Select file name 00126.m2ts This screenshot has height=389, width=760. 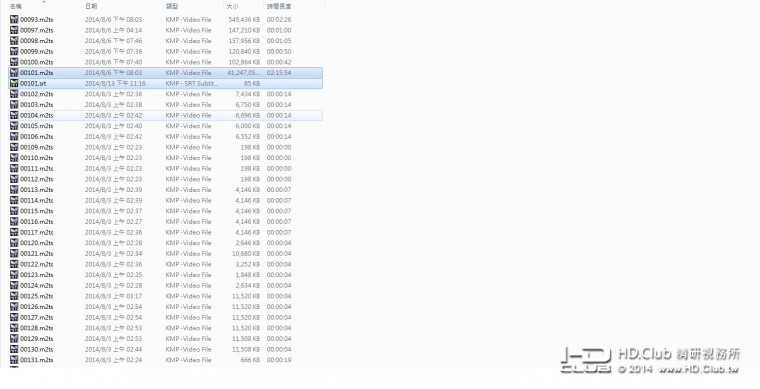click(x=37, y=307)
